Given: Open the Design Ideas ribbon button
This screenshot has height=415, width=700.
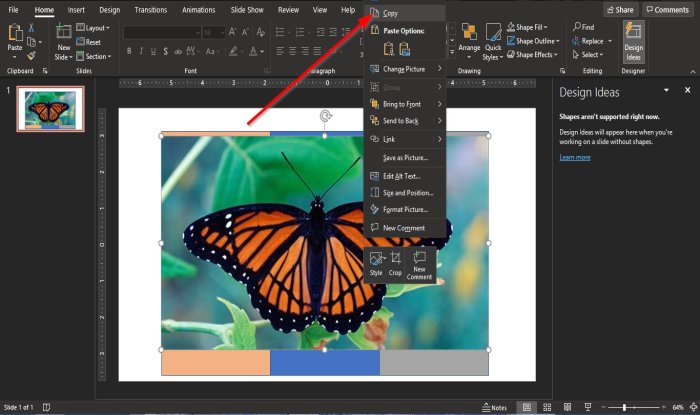Looking at the screenshot, I should (x=633, y=41).
